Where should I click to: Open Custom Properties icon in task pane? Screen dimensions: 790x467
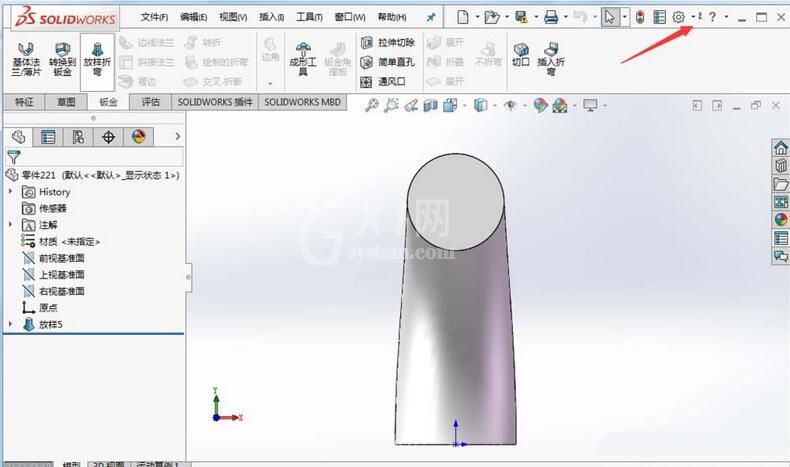click(x=780, y=238)
